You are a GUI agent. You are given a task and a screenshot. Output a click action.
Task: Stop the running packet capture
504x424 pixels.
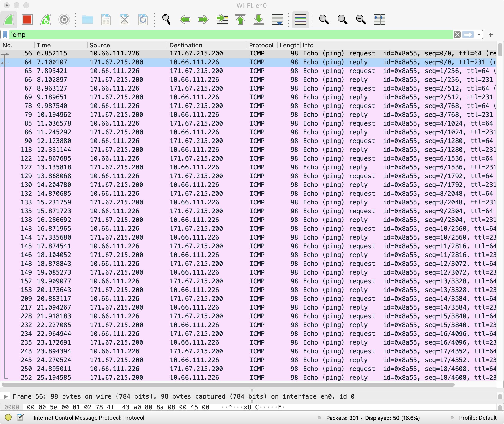(x=27, y=19)
